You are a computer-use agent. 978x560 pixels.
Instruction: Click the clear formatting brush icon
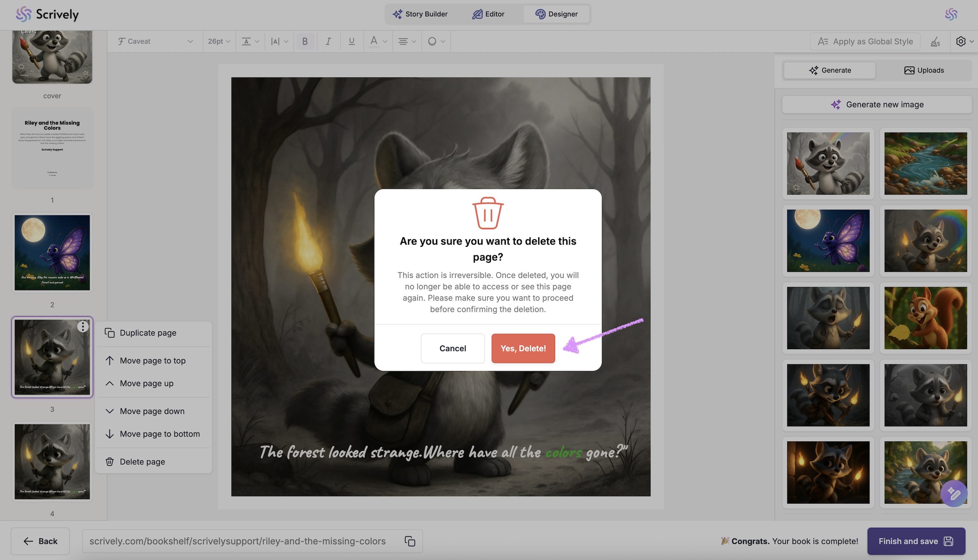(935, 42)
